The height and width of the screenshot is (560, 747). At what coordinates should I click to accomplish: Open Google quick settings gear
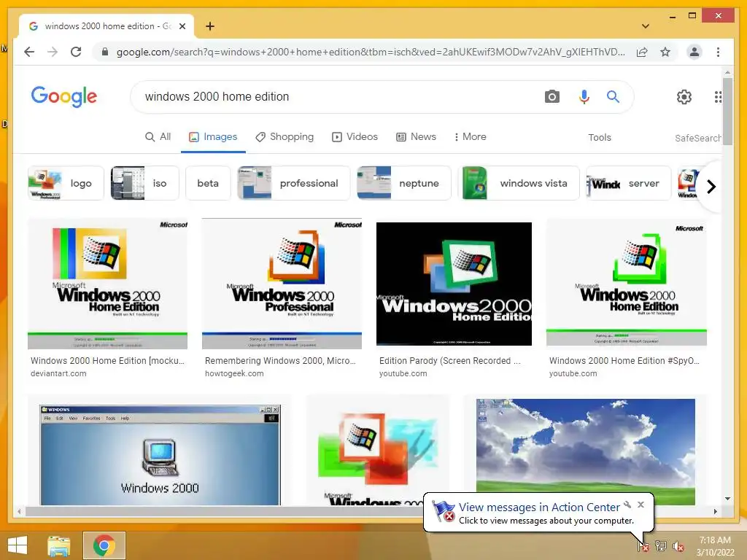(x=684, y=97)
